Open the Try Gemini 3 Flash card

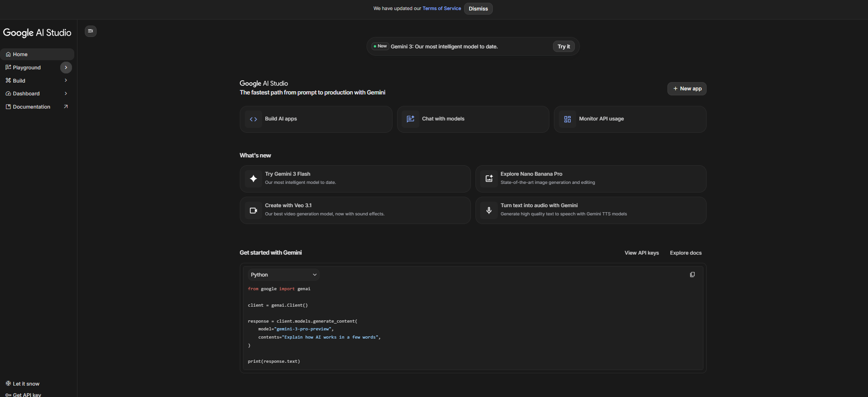tap(355, 179)
